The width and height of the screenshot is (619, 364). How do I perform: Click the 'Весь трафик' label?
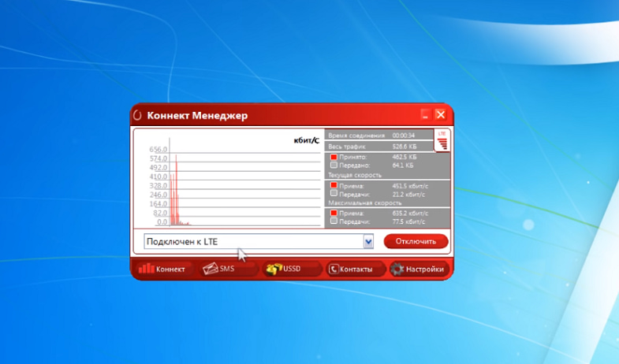[347, 147]
